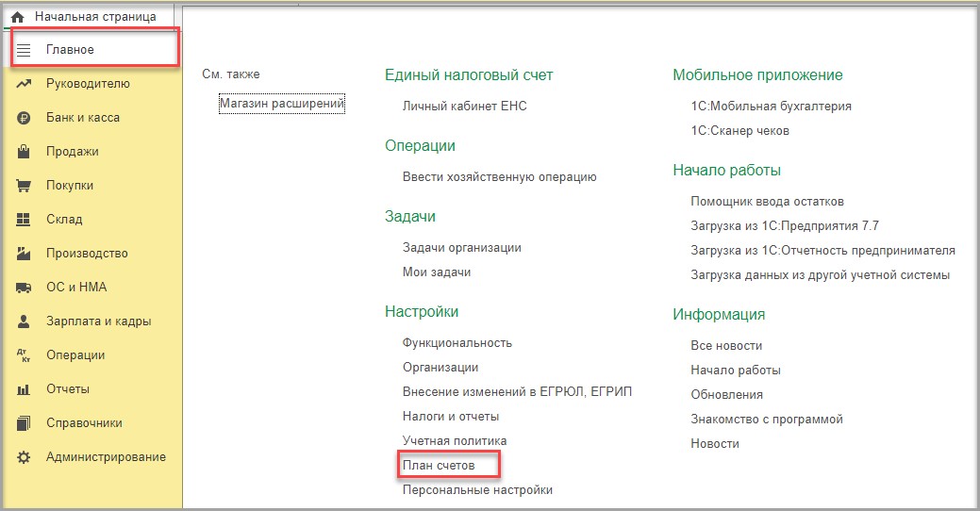Click the Настройки group heading
This screenshot has width=980, height=511.
point(422,312)
